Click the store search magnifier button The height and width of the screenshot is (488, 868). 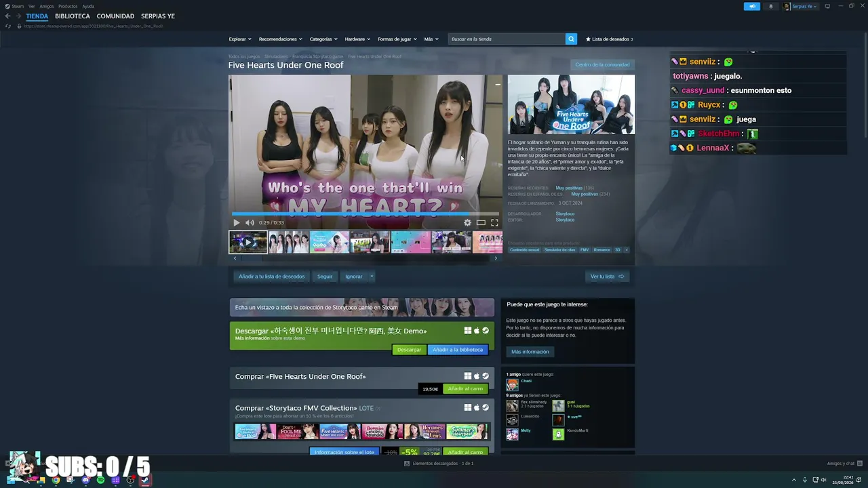571,39
